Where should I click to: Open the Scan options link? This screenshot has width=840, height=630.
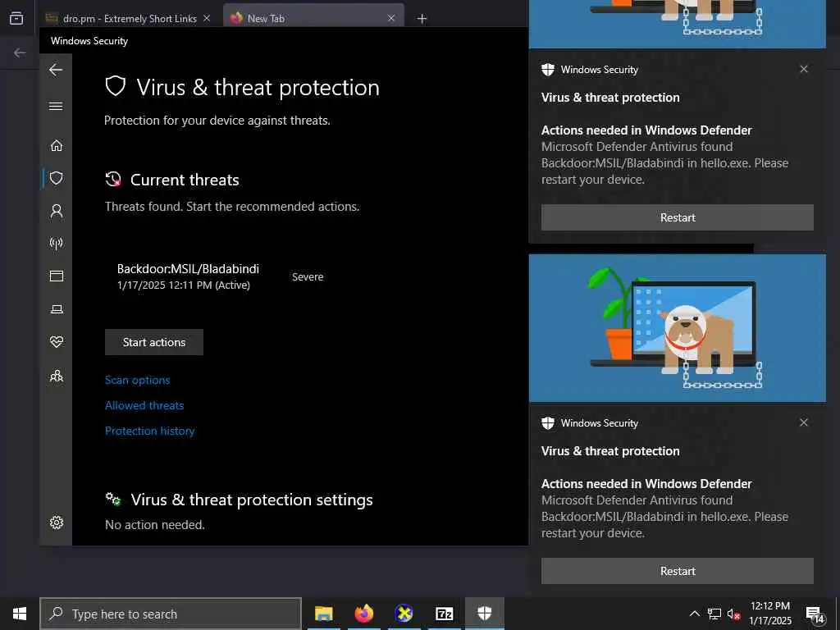pos(137,380)
